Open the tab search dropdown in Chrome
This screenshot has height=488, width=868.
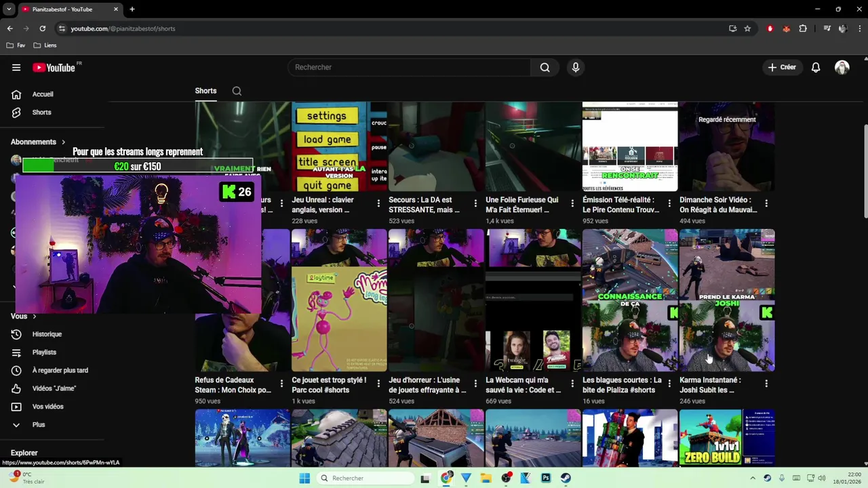click(9, 9)
